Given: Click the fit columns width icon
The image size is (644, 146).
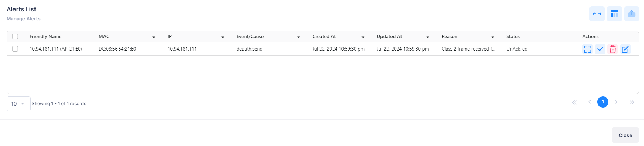Looking at the screenshot, I should [x=597, y=14].
